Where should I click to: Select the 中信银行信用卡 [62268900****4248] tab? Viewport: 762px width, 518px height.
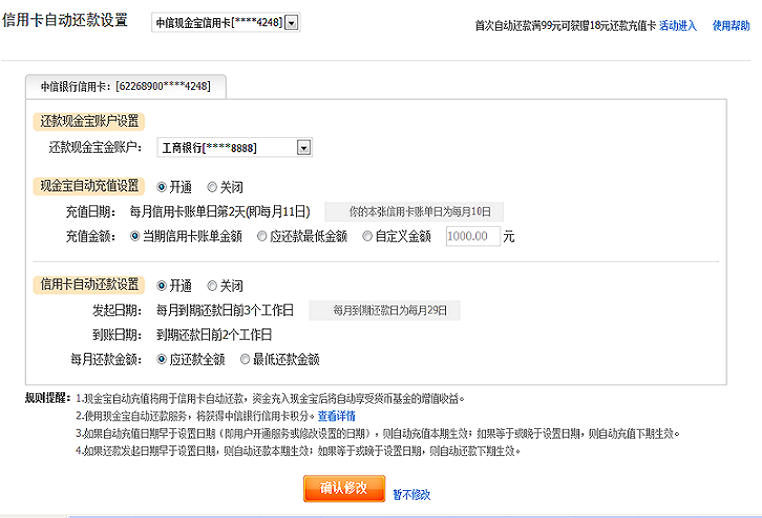tap(125, 87)
